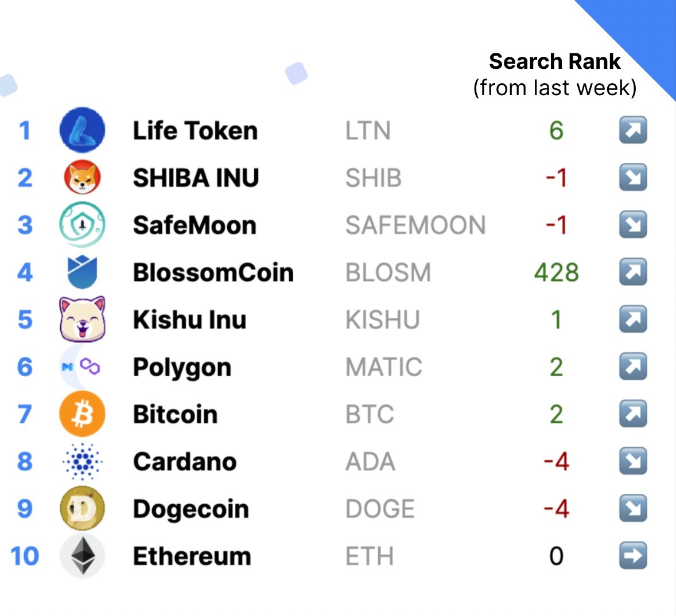Select the SafeMoon teal circle logo
The height and width of the screenshot is (616, 676).
pos(82,224)
